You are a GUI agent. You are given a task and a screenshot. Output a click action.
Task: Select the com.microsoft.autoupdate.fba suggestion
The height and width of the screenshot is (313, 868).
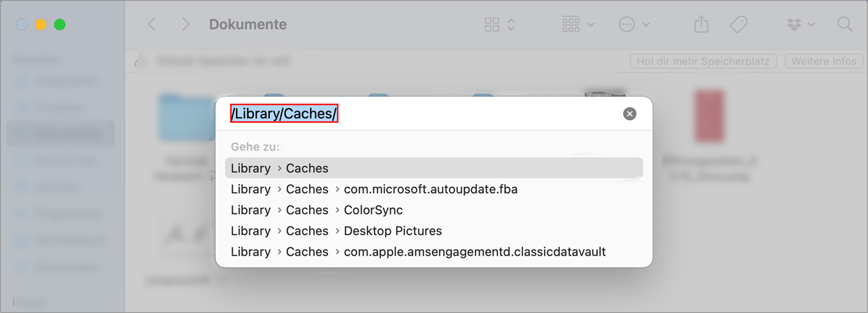[431, 189]
